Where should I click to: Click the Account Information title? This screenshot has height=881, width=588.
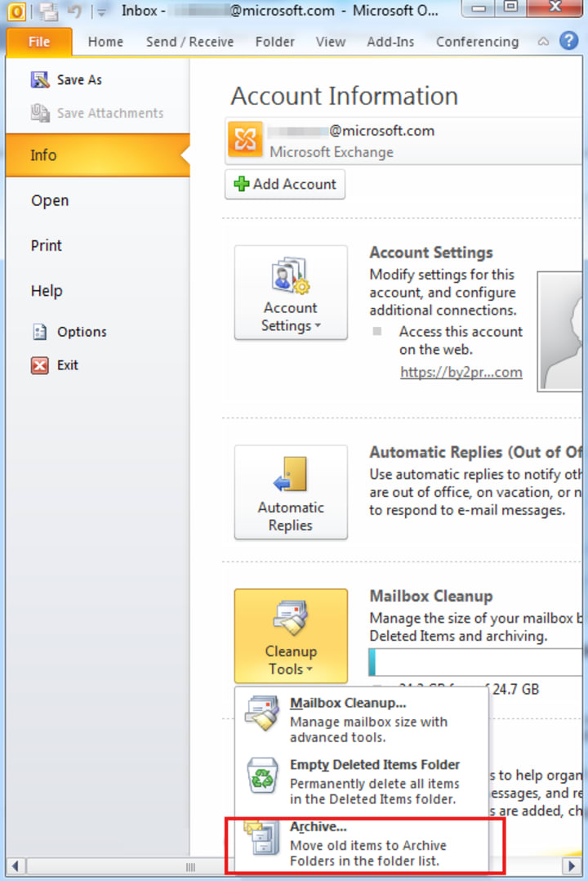tap(345, 96)
